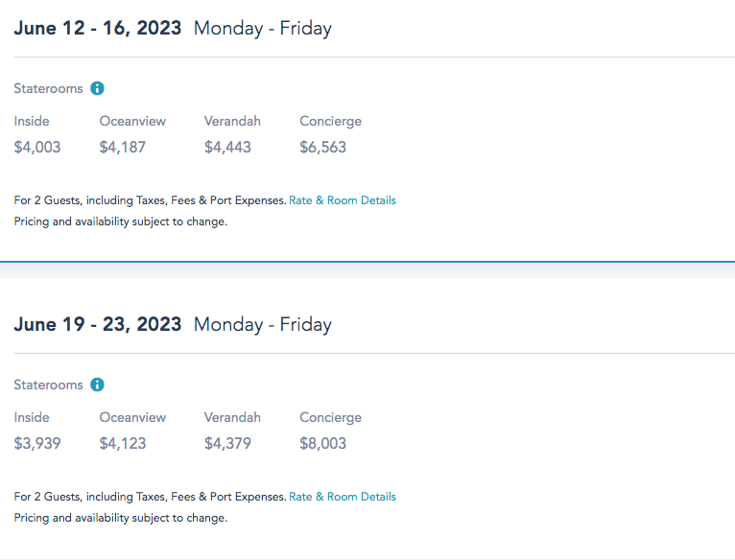This screenshot has height=560, width=735.
Task: Pick the $4,443 Verandah stateroom price
Action: pos(227,147)
